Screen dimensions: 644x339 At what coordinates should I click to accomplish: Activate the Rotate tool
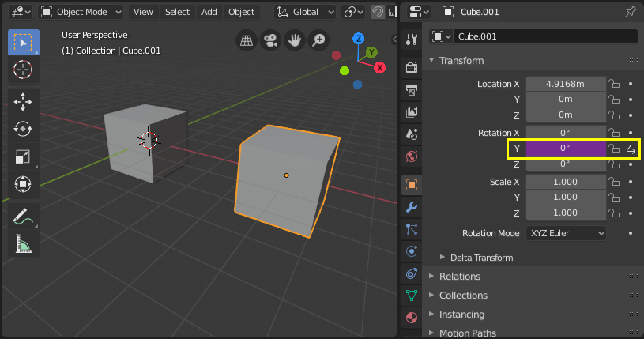coord(23,129)
